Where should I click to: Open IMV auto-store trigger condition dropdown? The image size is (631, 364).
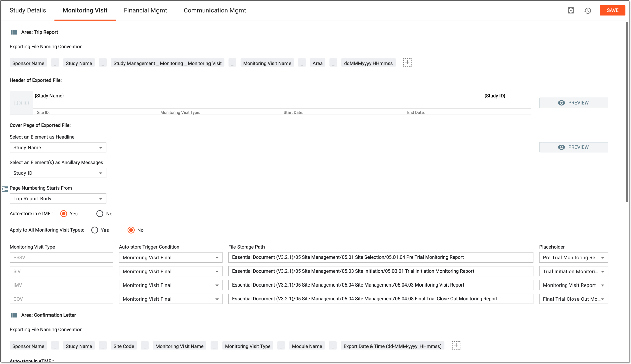pos(171,285)
